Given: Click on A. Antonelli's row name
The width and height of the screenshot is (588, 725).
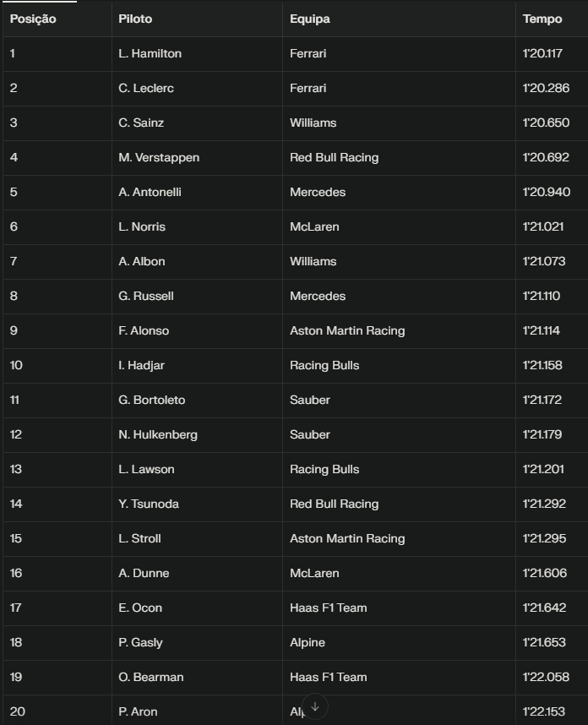Looking at the screenshot, I should tap(150, 192).
